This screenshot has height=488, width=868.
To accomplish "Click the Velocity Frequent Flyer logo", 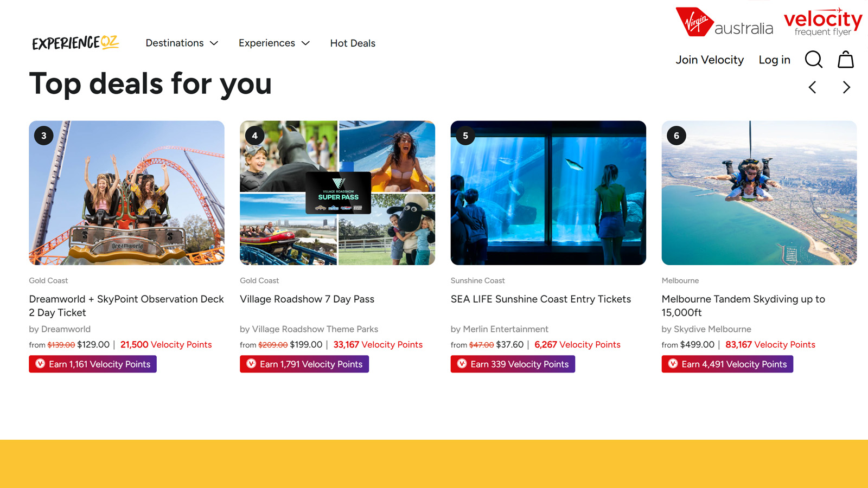I will [823, 22].
